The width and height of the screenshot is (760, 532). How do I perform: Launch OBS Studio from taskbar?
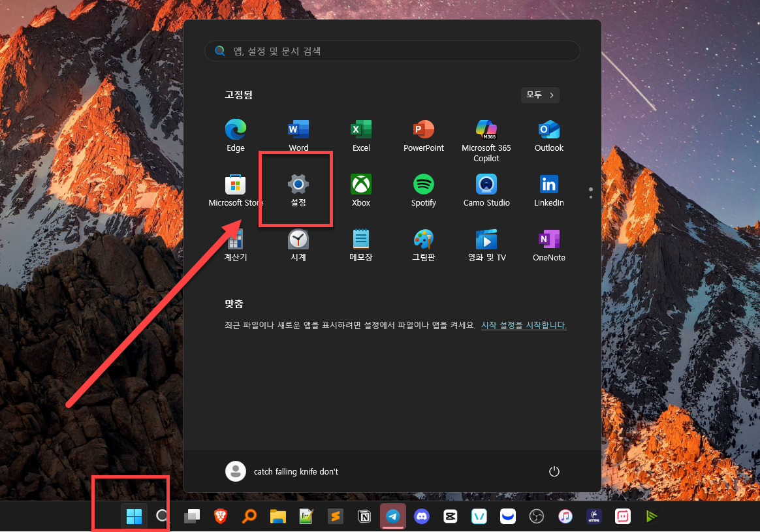[537, 516]
